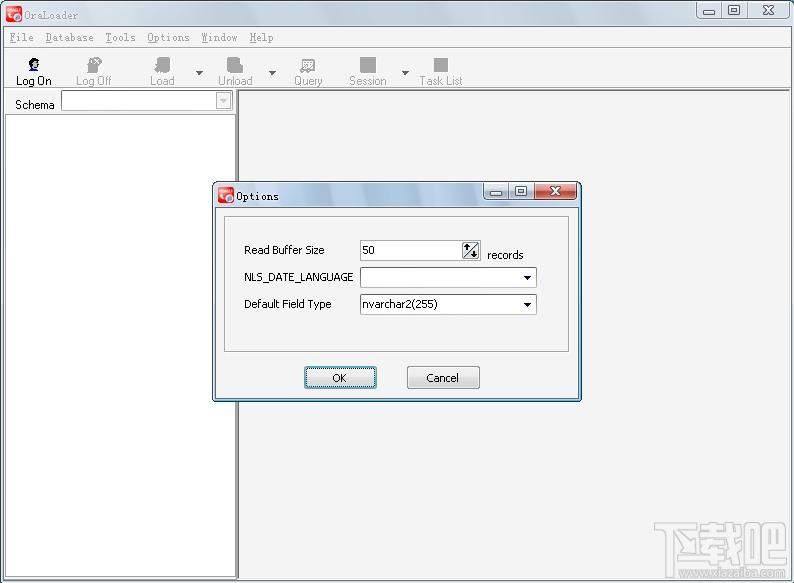The width and height of the screenshot is (794, 583).
Task: Click the Session toolbar icon
Action: [x=368, y=71]
